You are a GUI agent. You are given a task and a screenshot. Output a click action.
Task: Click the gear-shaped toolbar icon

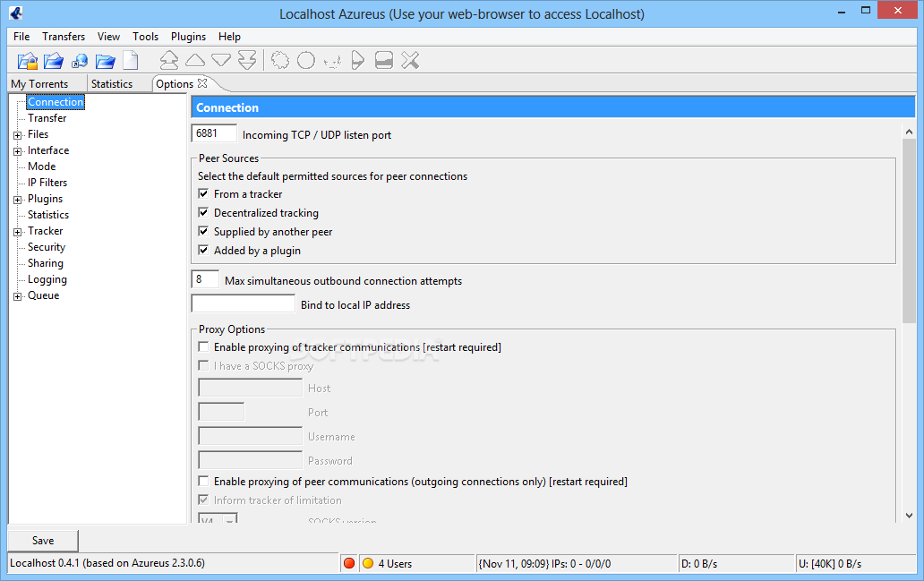pos(280,60)
